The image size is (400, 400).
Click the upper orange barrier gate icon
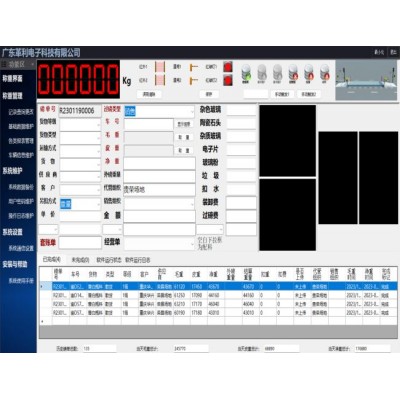194,67
